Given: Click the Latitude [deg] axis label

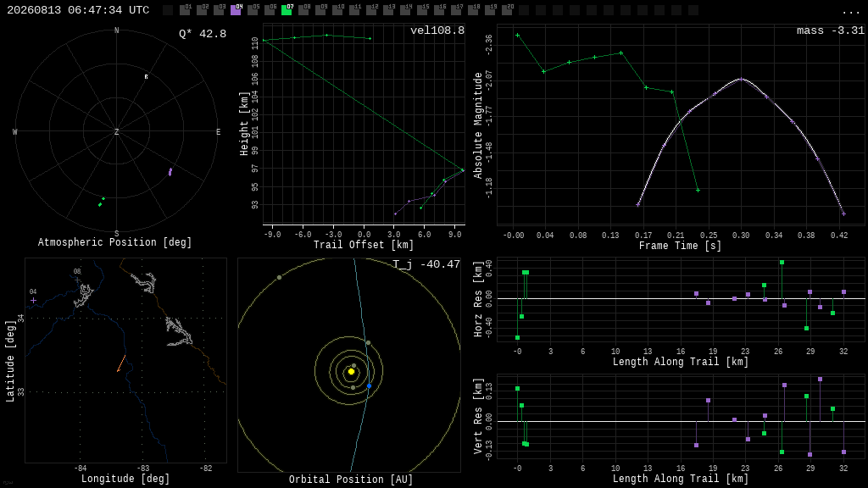Looking at the screenshot, I should 10,361.
